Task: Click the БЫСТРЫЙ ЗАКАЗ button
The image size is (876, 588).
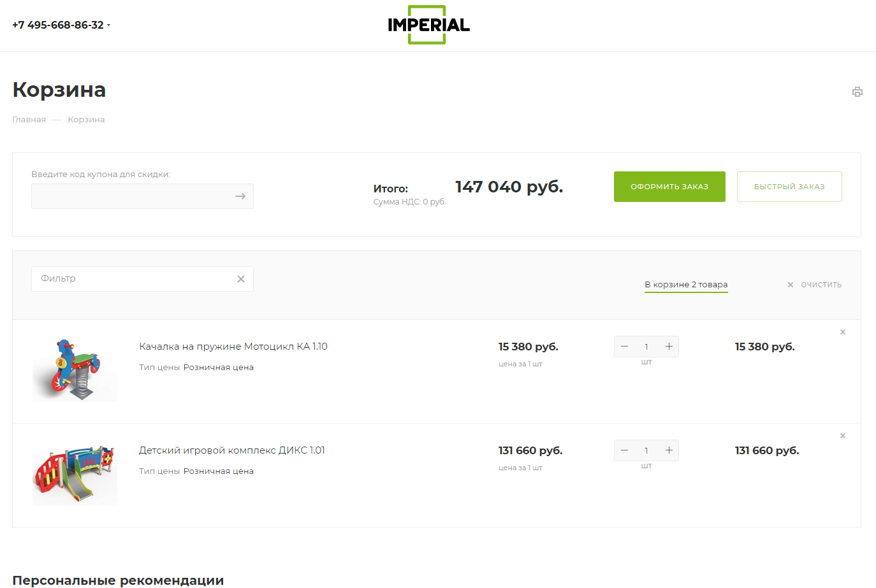Action: (x=789, y=187)
